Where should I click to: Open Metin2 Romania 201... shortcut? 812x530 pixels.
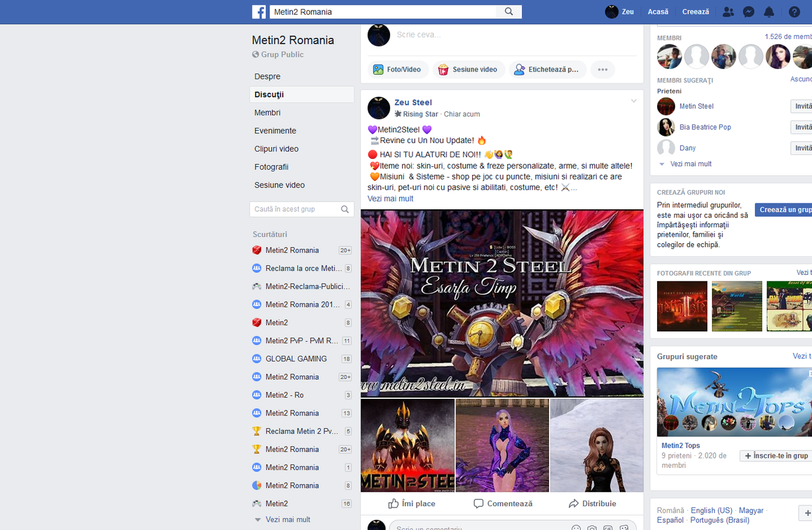301,305
